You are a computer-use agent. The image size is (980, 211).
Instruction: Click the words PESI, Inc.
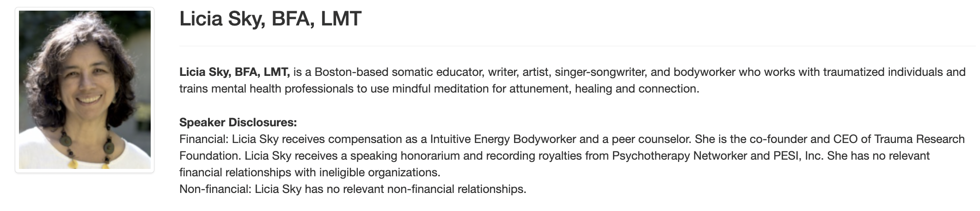tap(798, 156)
